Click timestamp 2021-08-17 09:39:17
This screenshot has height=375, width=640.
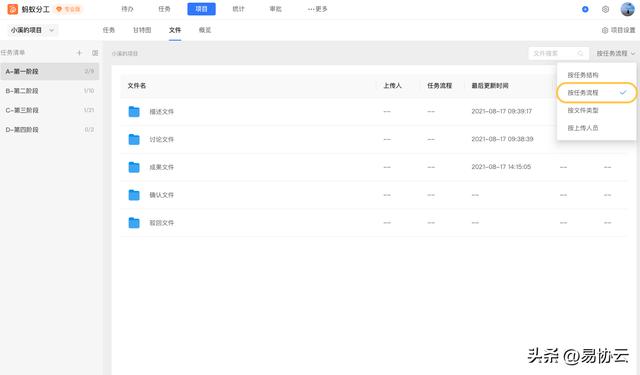[502, 111]
